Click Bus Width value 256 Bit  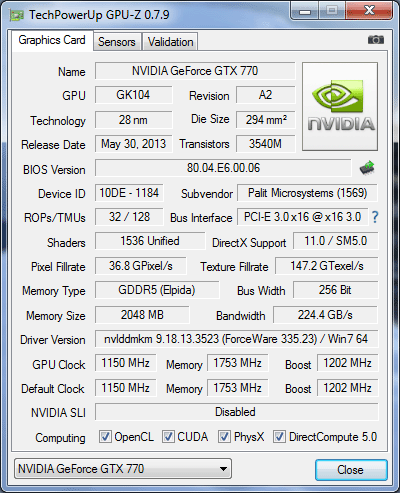pyautogui.click(x=336, y=290)
